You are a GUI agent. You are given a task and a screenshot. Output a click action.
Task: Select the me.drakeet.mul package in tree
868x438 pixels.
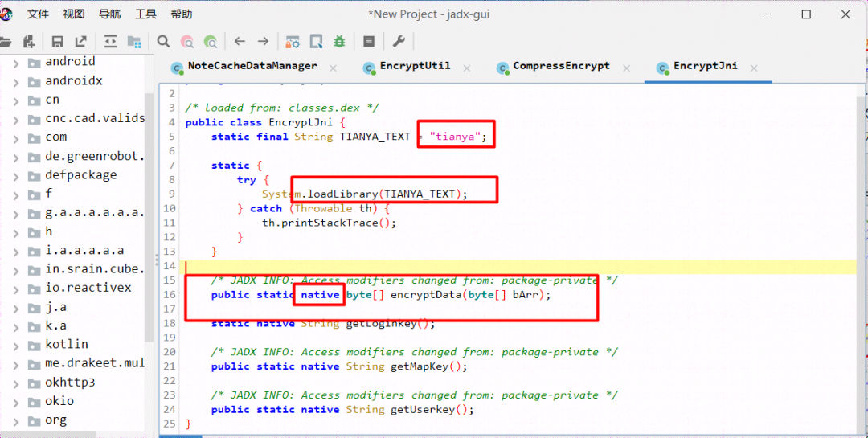(95, 363)
